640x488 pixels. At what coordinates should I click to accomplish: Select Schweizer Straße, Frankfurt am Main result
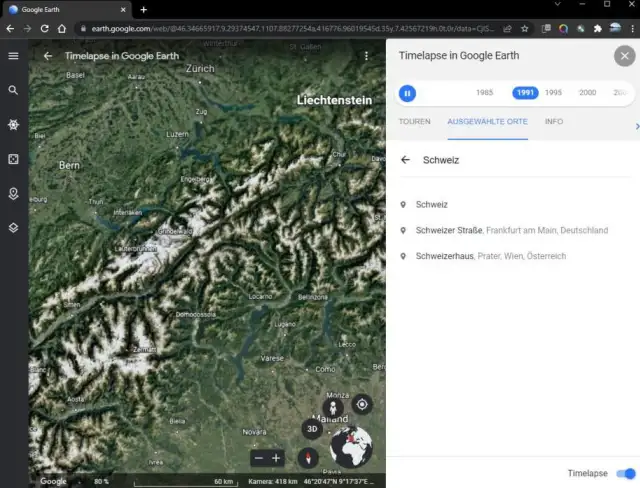point(511,230)
